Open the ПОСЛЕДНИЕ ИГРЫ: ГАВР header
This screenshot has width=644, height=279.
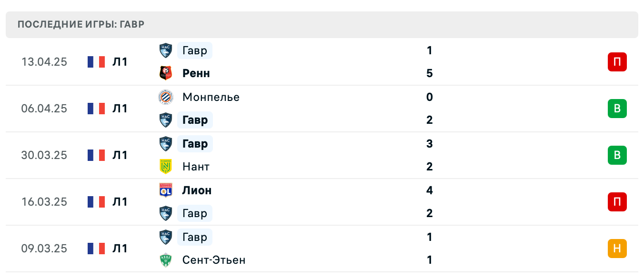click(80, 24)
